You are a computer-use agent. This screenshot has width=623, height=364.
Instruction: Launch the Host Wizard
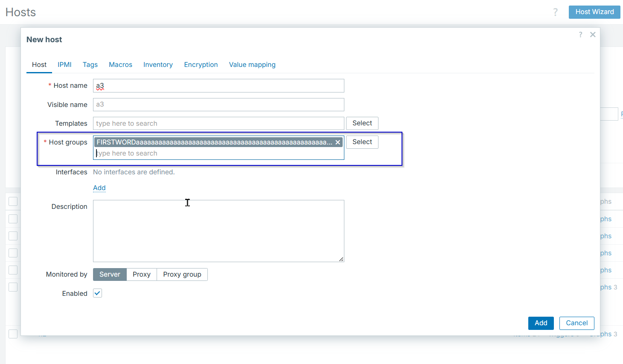point(594,12)
